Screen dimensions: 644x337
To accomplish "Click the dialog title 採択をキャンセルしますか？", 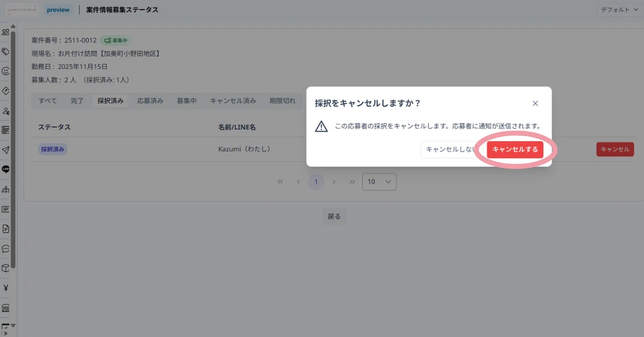I will (x=368, y=103).
